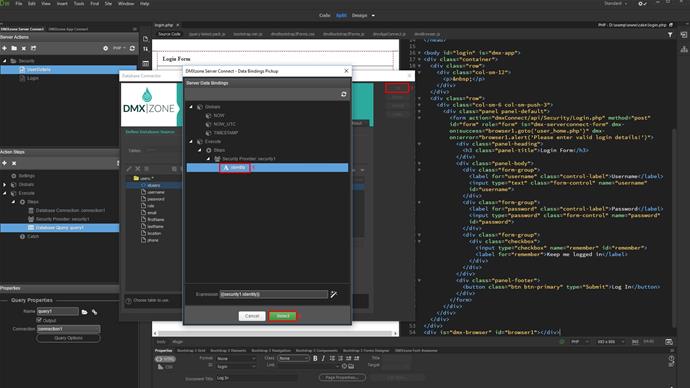Click horizontal scrollbar below design view

click(275, 333)
